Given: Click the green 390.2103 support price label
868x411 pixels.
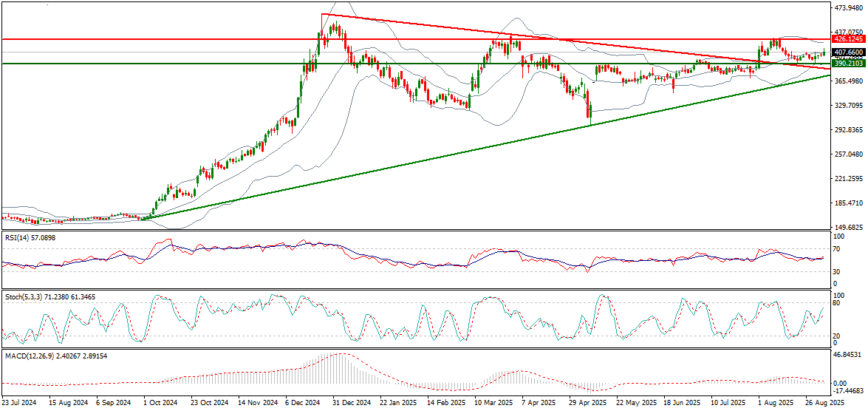Looking at the screenshot, I should click(x=848, y=64).
